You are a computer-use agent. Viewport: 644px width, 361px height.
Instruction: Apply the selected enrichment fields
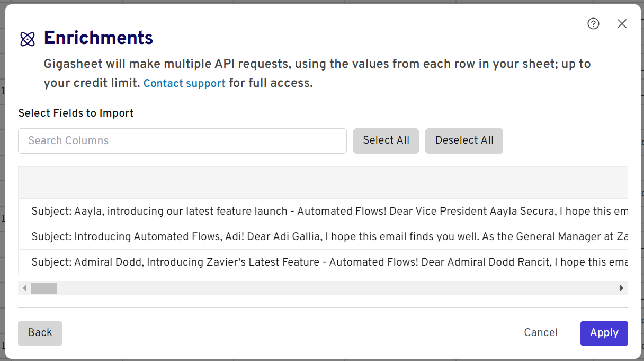604,333
